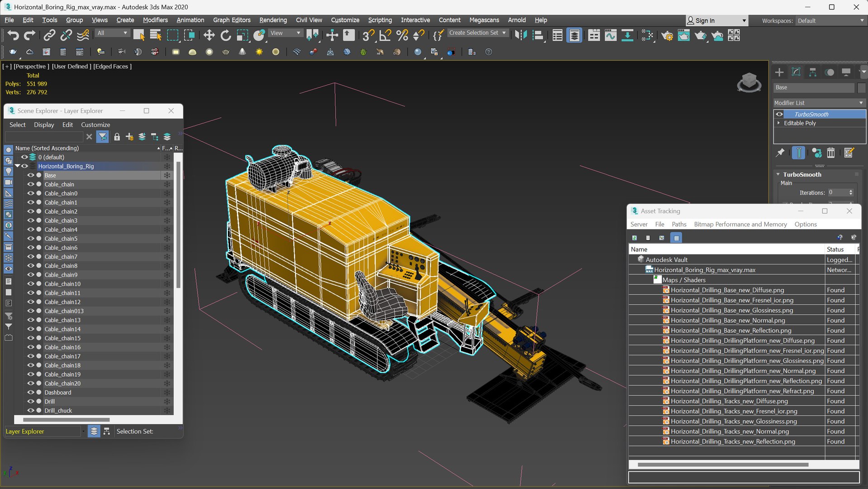
Task: Click Pin Stack icon in modifier panel
Action: (x=780, y=153)
